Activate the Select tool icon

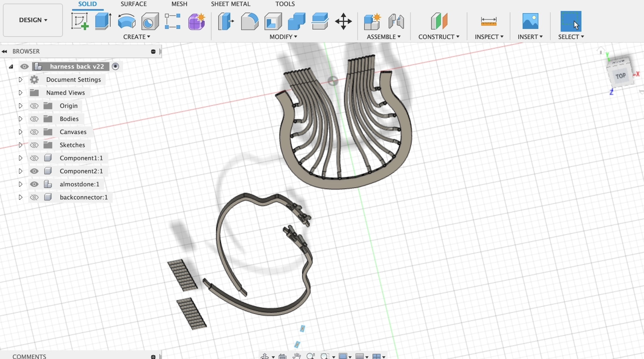pos(571,21)
